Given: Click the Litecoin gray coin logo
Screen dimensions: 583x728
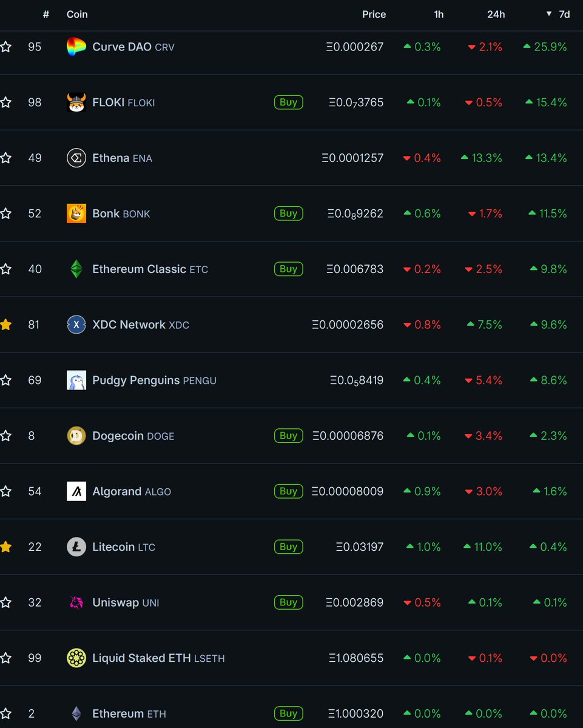Looking at the screenshot, I should [x=76, y=547].
